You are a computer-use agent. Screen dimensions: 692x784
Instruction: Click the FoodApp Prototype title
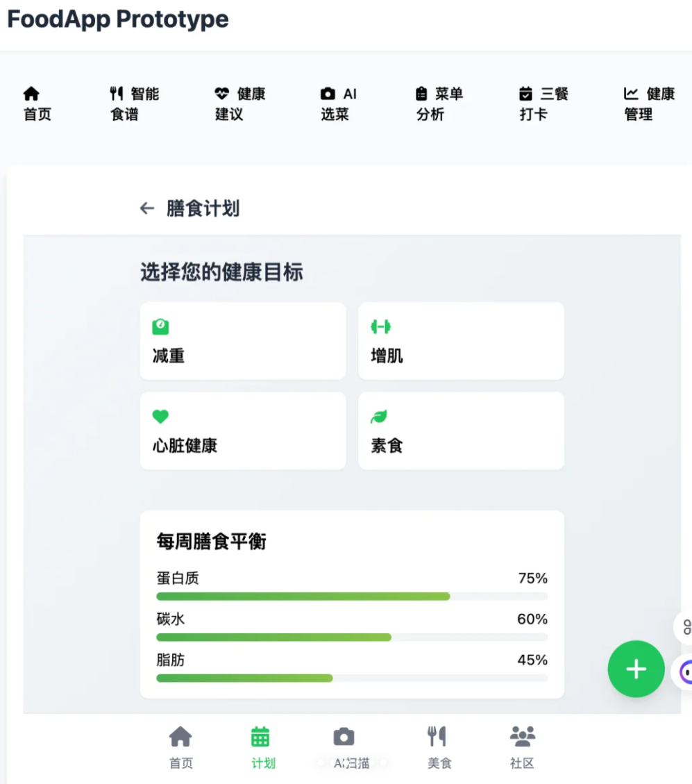click(118, 19)
